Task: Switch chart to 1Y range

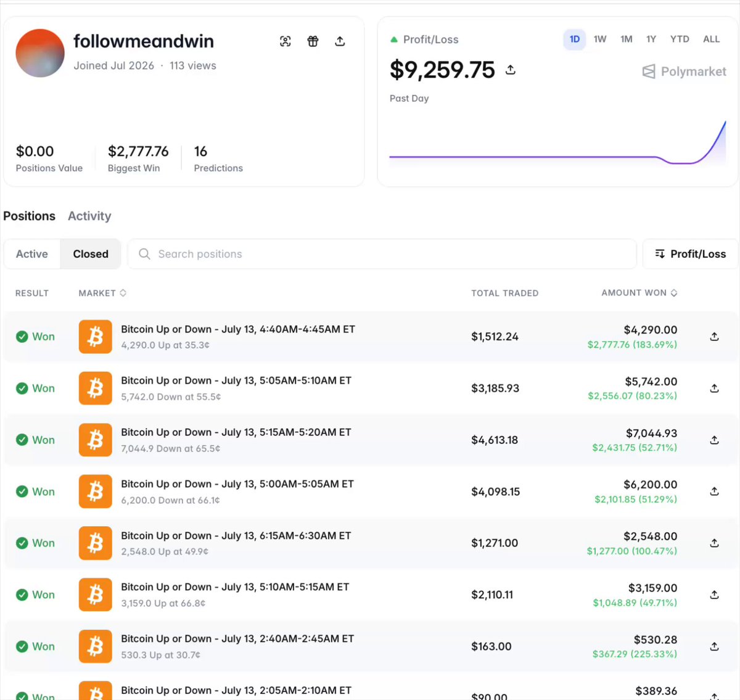Action: [651, 39]
